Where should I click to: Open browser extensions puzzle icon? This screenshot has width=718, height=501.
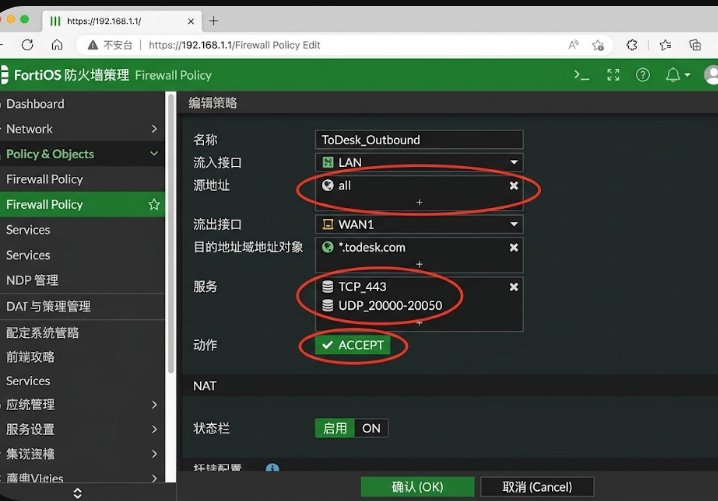[632, 45]
